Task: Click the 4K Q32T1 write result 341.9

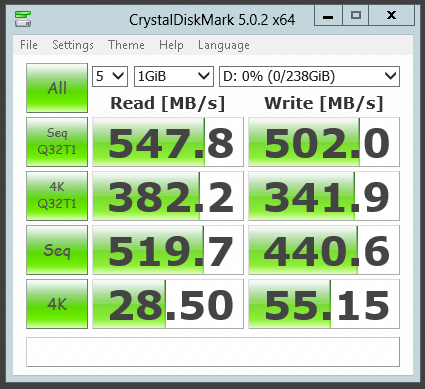Action: pos(324,196)
